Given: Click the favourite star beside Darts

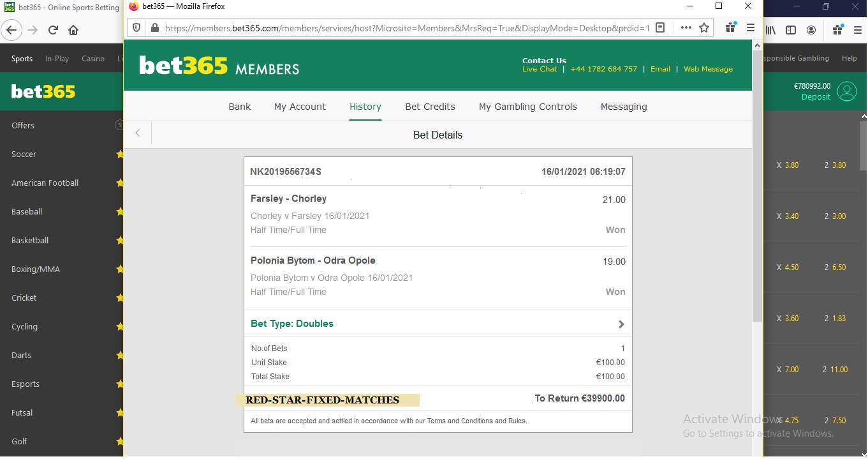Looking at the screenshot, I should coord(119,355).
